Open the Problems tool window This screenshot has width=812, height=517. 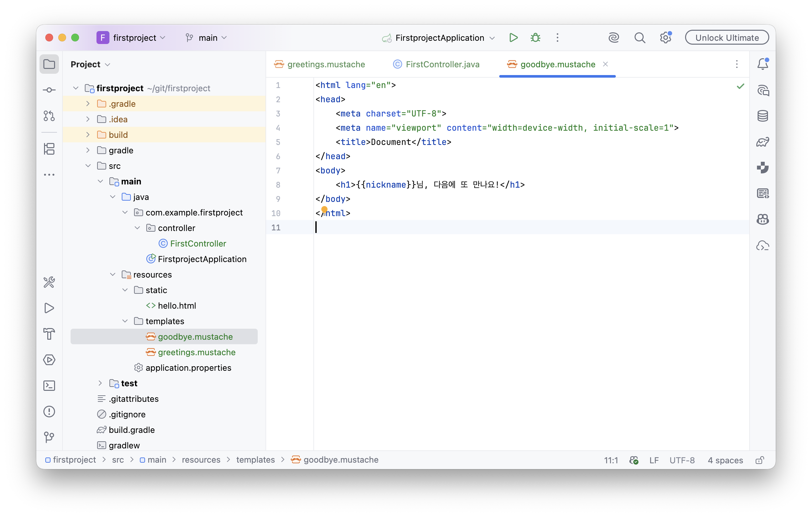[49, 412]
